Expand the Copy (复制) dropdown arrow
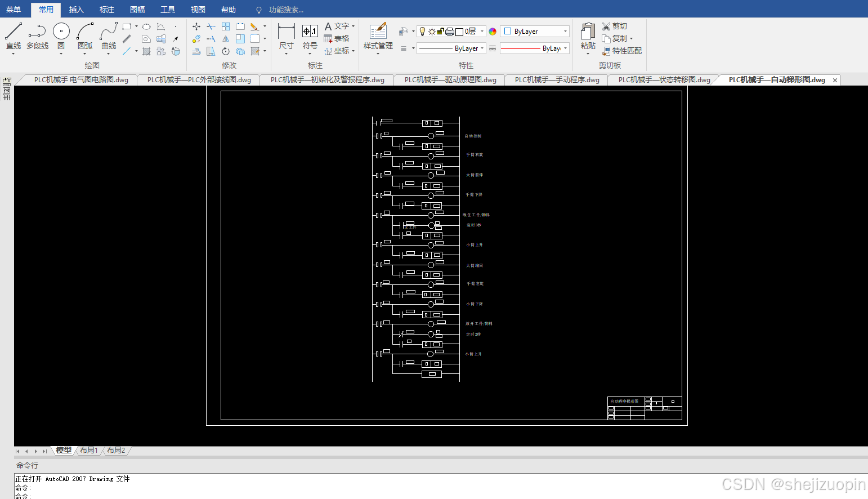This screenshot has width=868, height=499. pos(632,39)
